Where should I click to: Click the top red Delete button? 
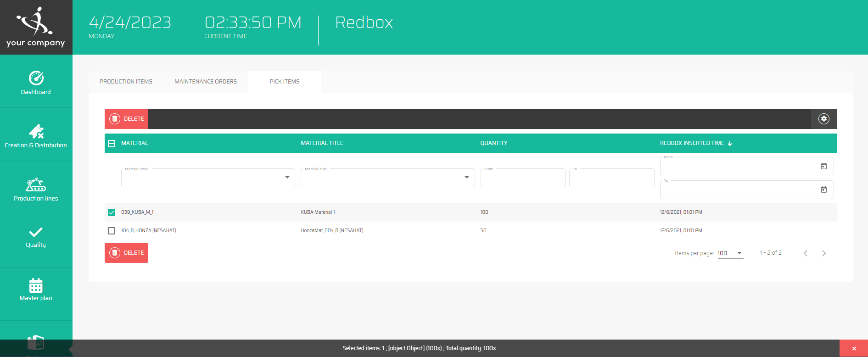click(127, 119)
